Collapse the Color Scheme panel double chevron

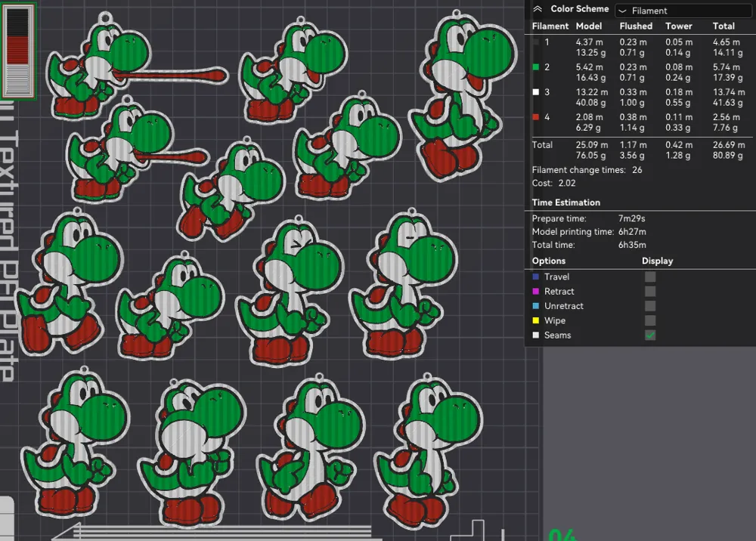(x=538, y=9)
